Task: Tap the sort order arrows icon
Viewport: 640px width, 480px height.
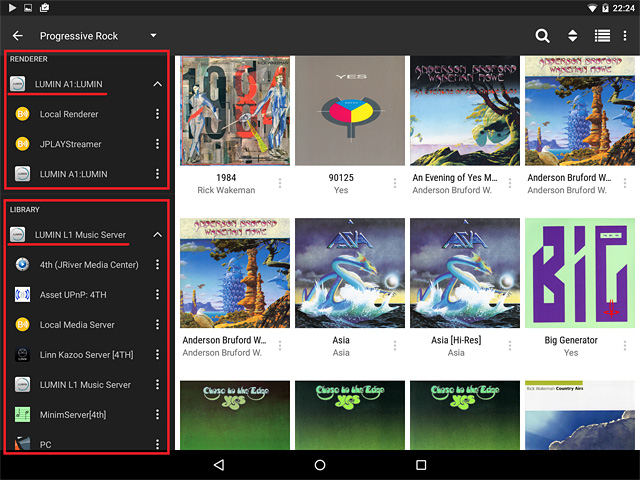Action: (572, 36)
